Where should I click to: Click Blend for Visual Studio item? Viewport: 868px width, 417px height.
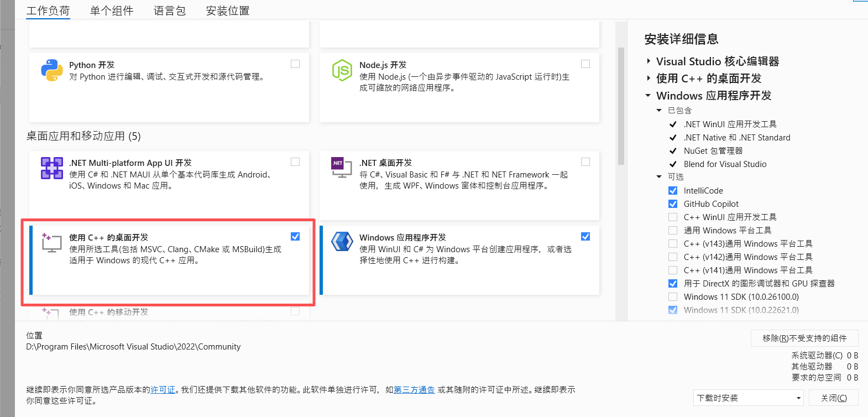pos(725,164)
